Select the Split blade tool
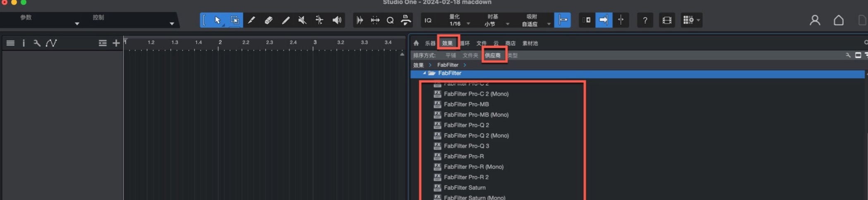Screen dimensions: 868x200 click(251, 20)
